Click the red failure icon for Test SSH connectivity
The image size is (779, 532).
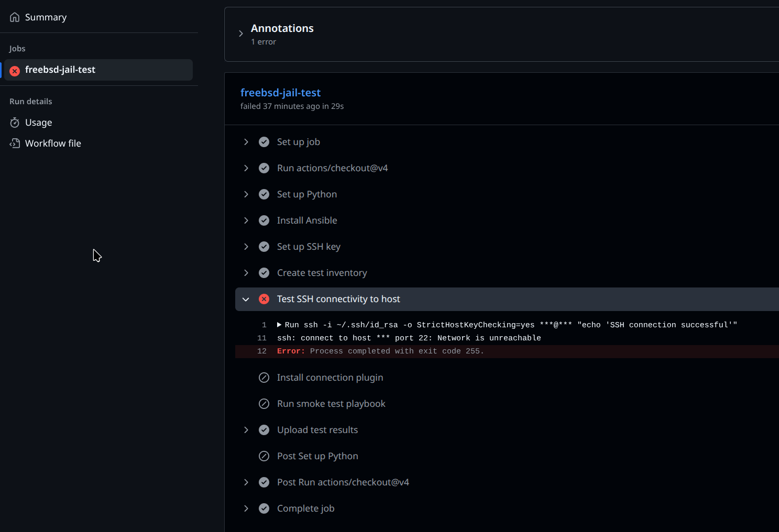264,299
